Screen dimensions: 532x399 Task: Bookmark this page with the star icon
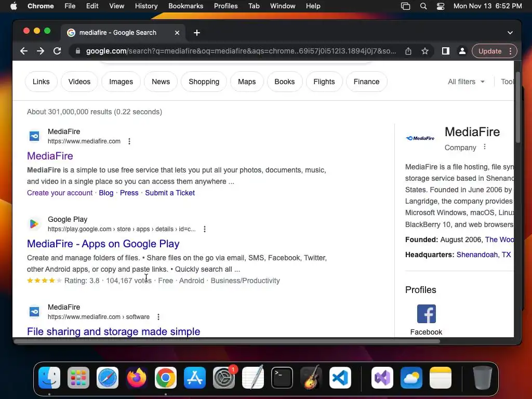[x=425, y=51]
